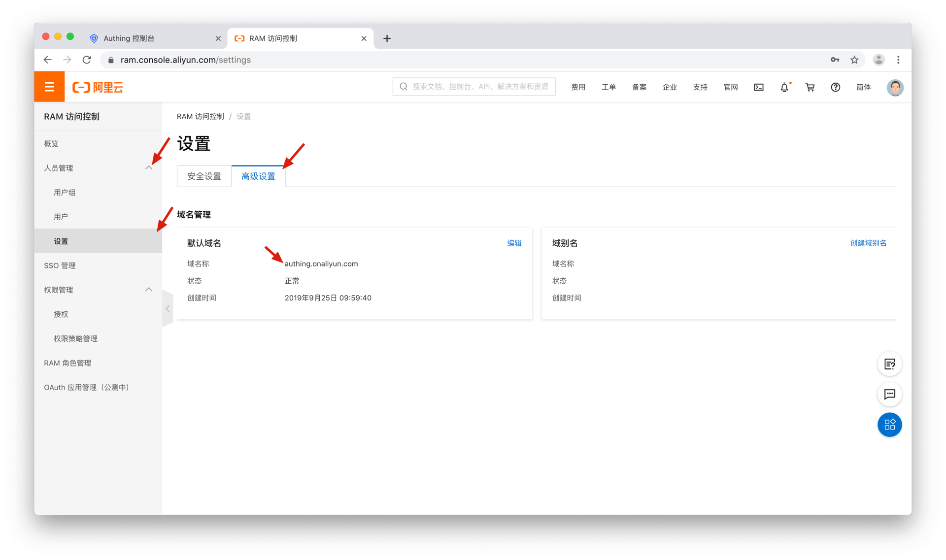Switch to the Authing 控制台 browser tab

click(x=129, y=38)
